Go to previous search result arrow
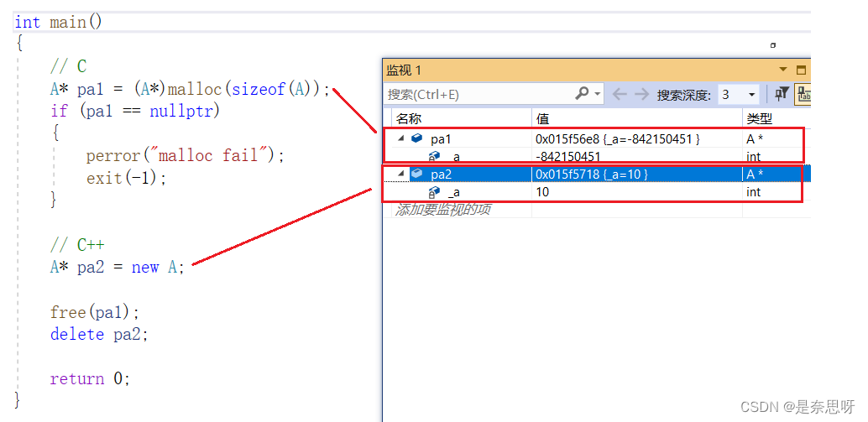Screen dimensions: 868x422 pyautogui.click(x=620, y=95)
